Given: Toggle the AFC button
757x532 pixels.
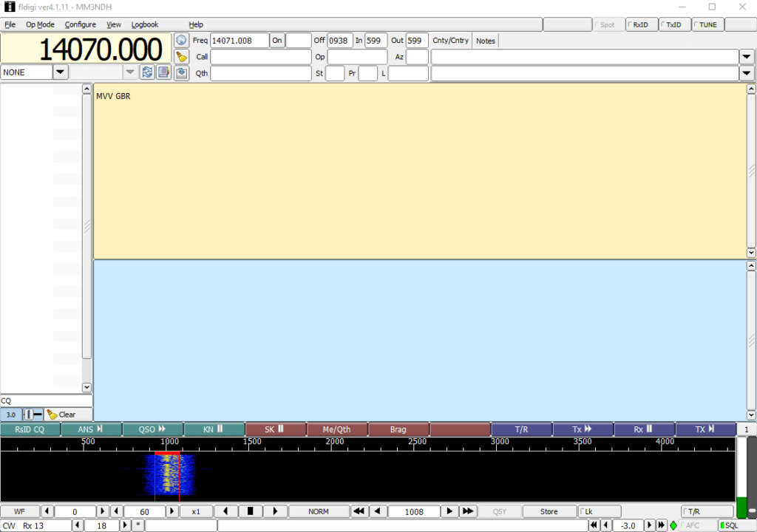Looking at the screenshot, I should click(698, 525).
